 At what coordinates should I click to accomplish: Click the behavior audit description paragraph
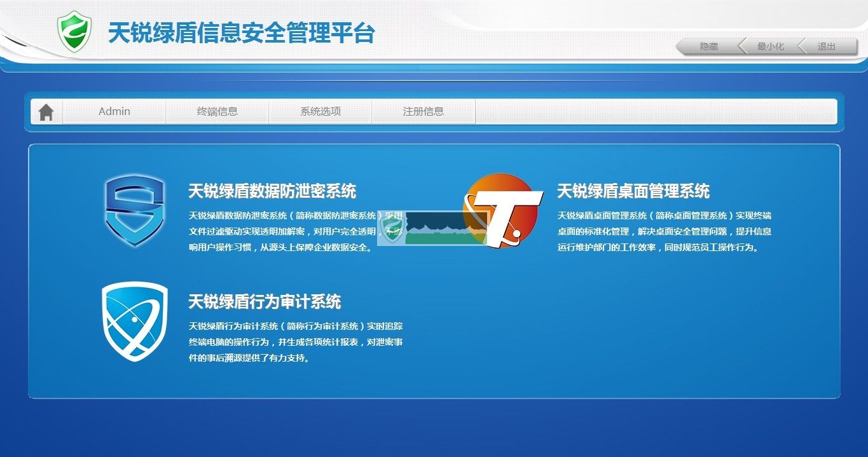[x=296, y=342]
